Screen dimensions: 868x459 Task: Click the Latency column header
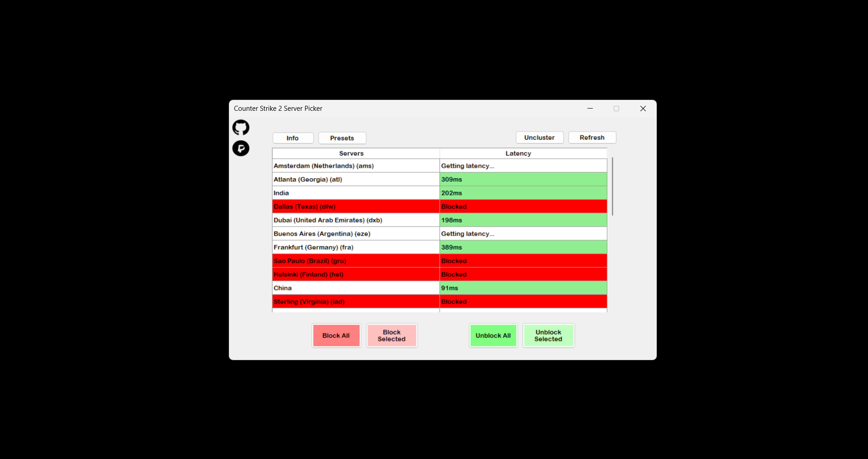click(x=518, y=153)
